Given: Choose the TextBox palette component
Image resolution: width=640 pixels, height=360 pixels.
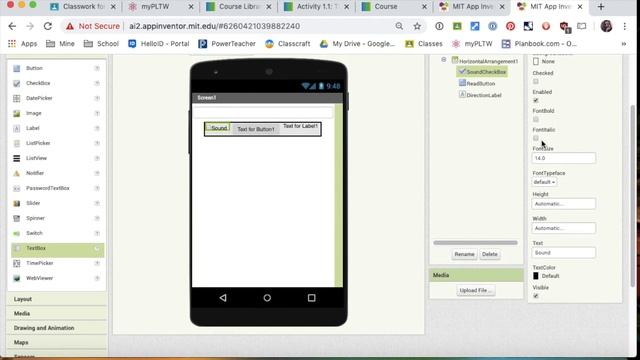Looking at the screenshot, I should (58, 249).
